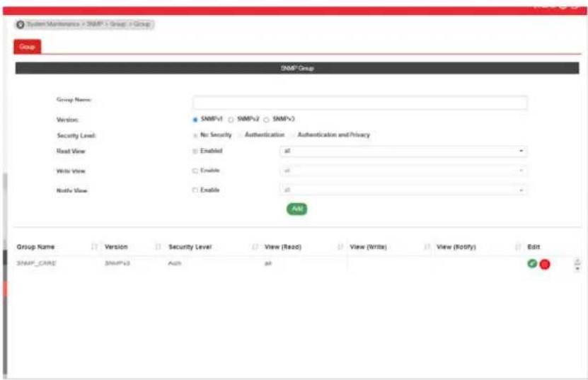
Task: Click the back icon in breadcrumb bar
Action: (21, 24)
